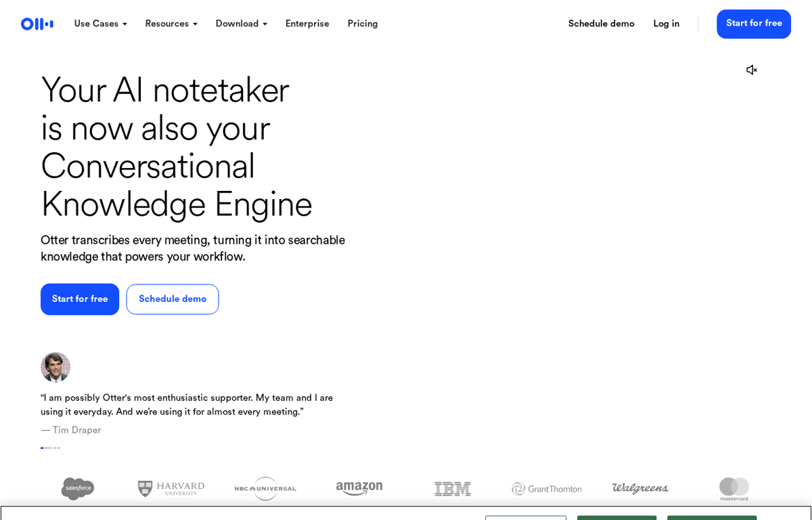Viewport: 812px width, 520px height.
Task: Click the Walgreens logo
Action: coord(640,489)
